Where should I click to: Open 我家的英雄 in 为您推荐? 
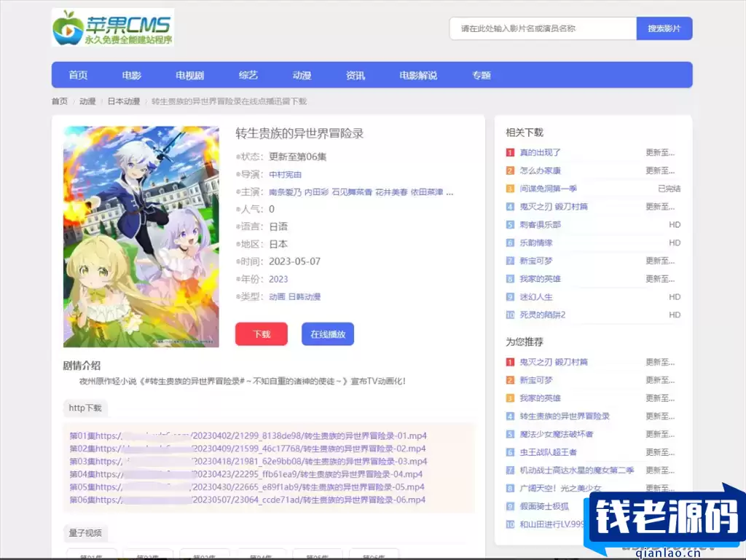[x=540, y=398]
